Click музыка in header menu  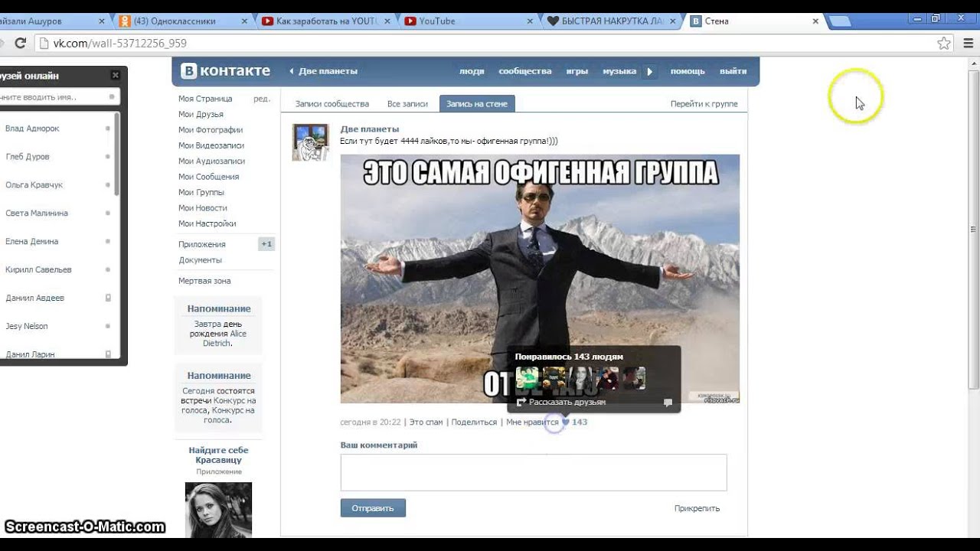(x=619, y=71)
